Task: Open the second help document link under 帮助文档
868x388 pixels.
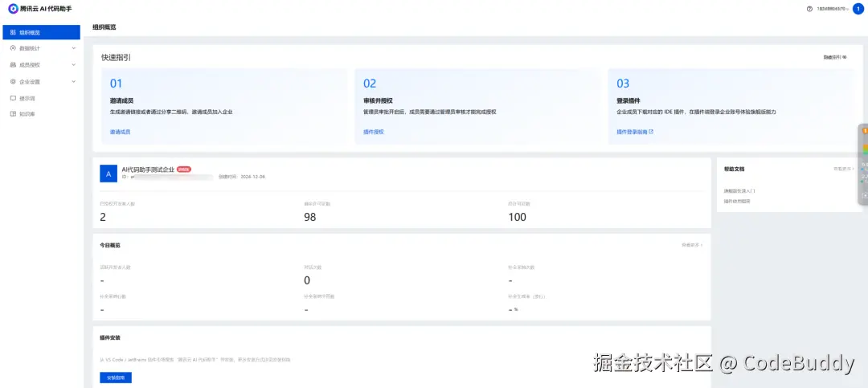Action: pos(737,201)
